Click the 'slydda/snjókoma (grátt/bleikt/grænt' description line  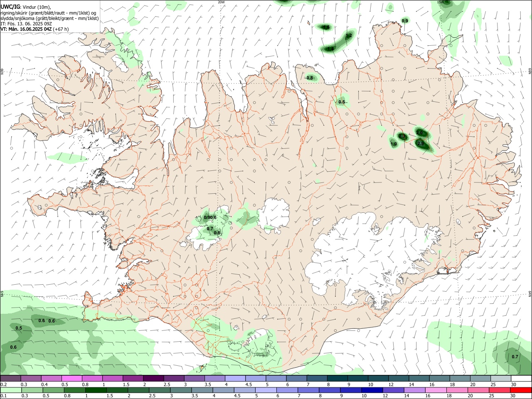coord(49,18)
